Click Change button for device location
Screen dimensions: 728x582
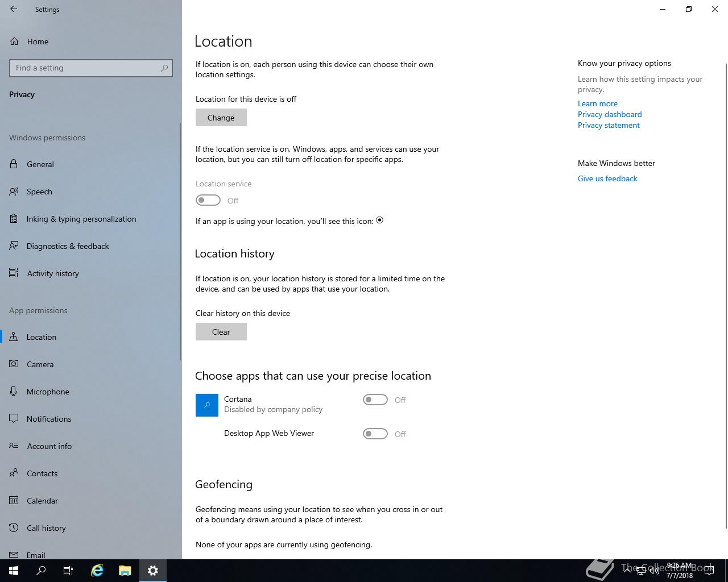click(221, 118)
